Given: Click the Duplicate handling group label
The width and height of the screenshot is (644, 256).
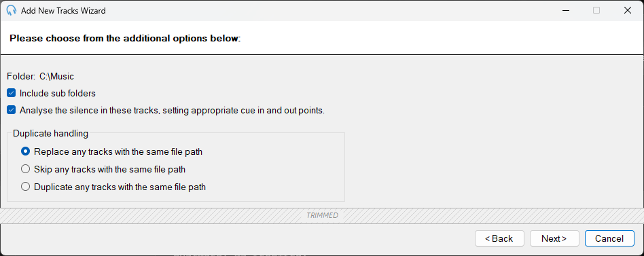Looking at the screenshot, I should (50, 133).
